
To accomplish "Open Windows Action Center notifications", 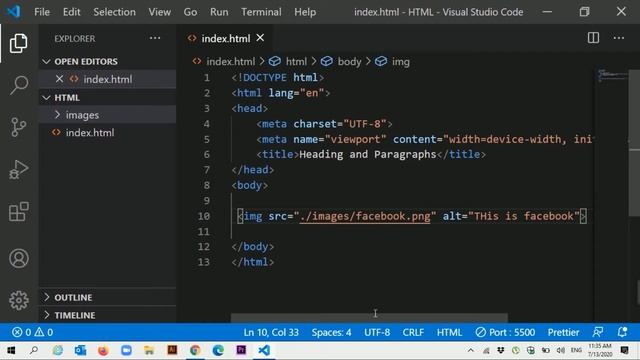I will pos(624,350).
